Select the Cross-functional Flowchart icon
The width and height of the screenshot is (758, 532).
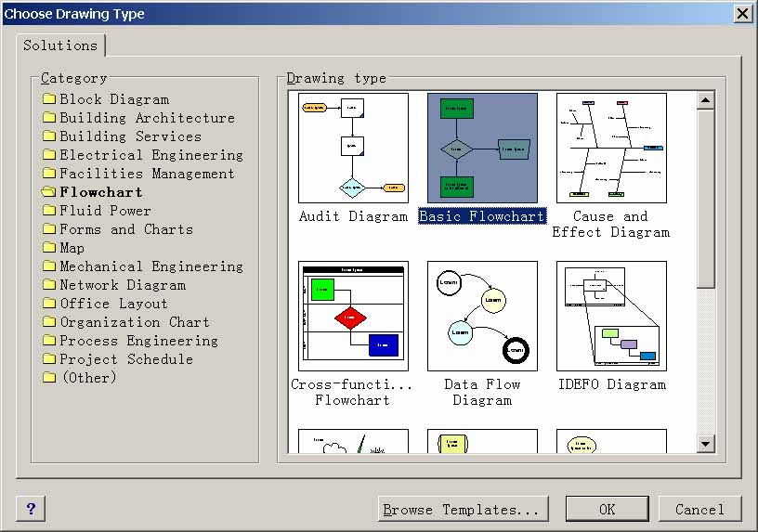point(353,317)
